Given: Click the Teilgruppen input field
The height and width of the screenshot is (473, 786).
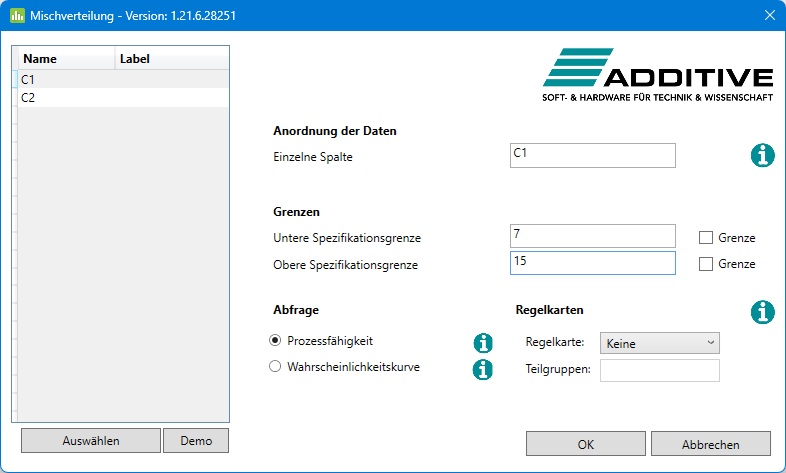Looking at the screenshot, I should (660, 370).
